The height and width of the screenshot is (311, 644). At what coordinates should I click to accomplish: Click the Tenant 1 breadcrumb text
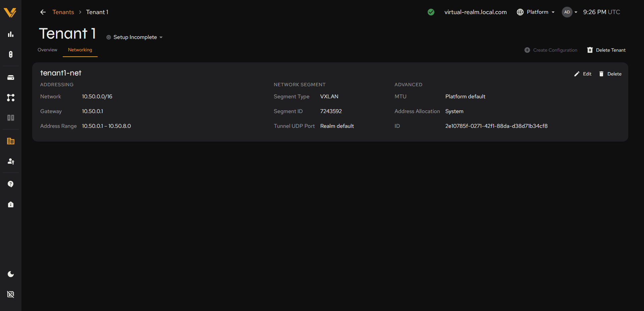coord(97,12)
